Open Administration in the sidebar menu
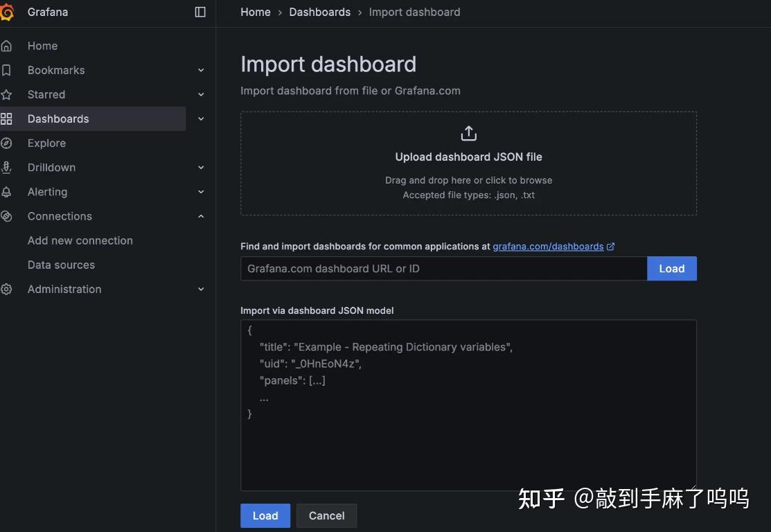Viewport: 771px width, 532px height. pyautogui.click(x=64, y=289)
